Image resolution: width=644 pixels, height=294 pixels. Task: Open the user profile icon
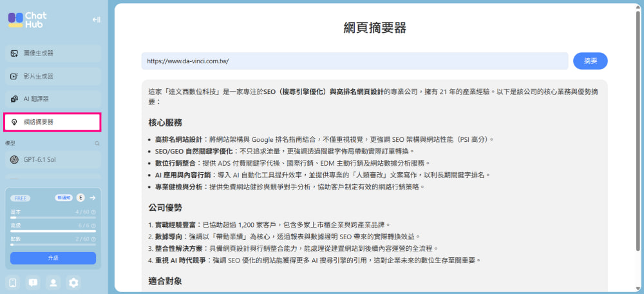(53, 283)
